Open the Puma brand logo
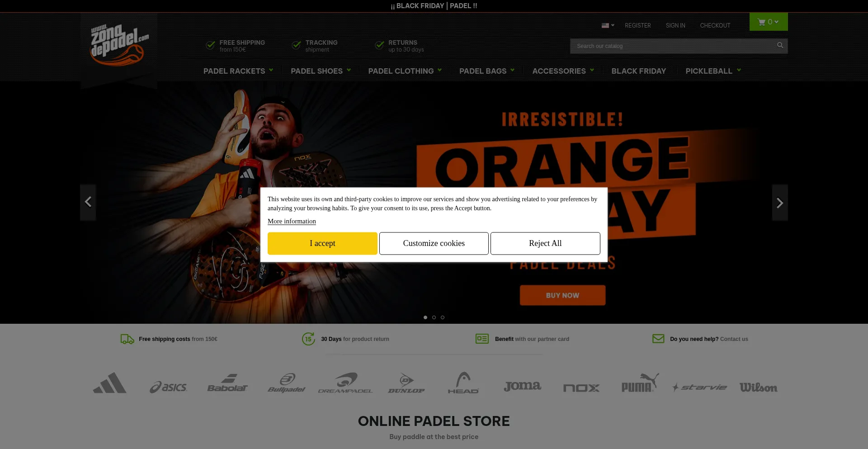Screen dimensions: 868x449 point(640,383)
